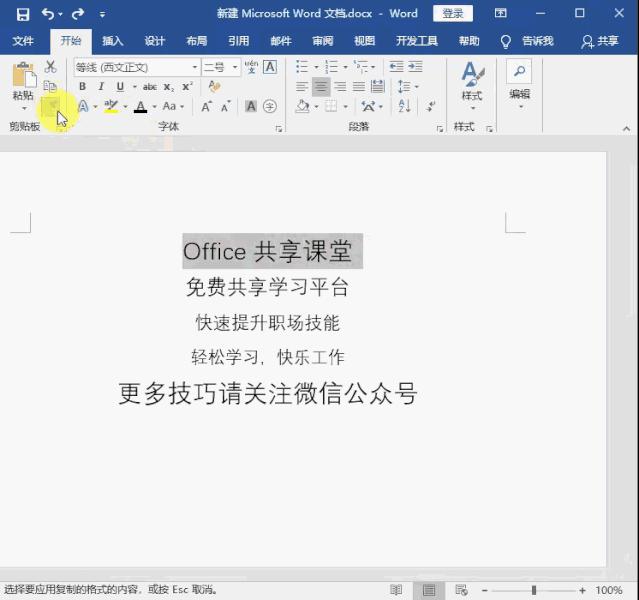Switch to the 审阅 (Review) tab
The height and width of the screenshot is (600, 639).
pyautogui.click(x=322, y=41)
